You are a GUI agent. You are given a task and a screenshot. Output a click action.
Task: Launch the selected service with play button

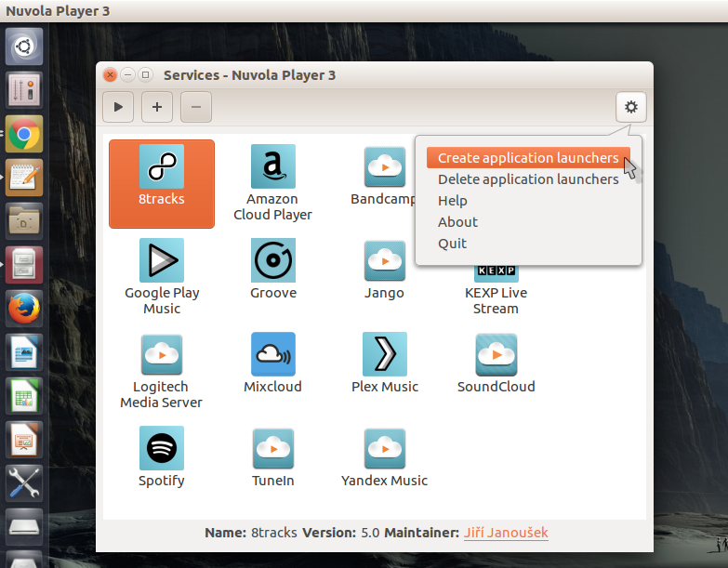pyautogui.click(x=118, y=107)
